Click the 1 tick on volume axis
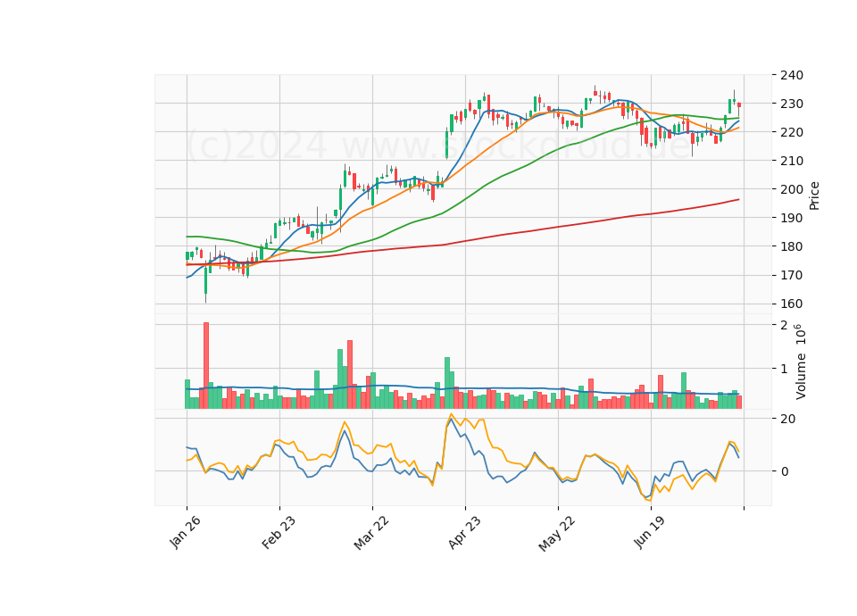This screenshot has height=616, width=857. [x=785, y=369]
